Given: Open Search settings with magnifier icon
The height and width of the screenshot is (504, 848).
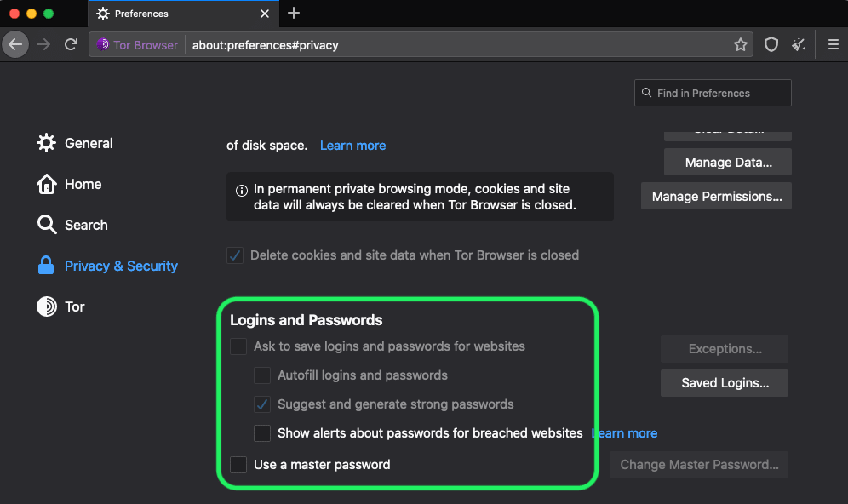Looking at the screenshot, I should 46,225.
